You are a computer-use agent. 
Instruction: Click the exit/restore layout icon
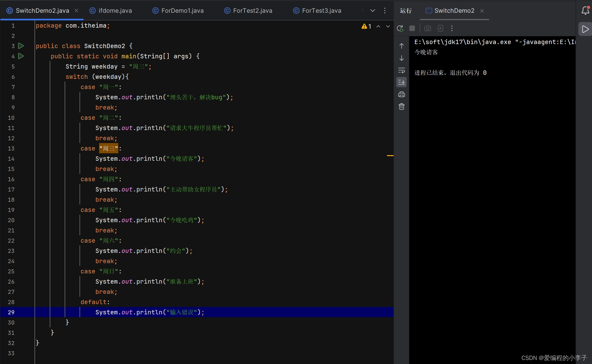tap(440, 28)
